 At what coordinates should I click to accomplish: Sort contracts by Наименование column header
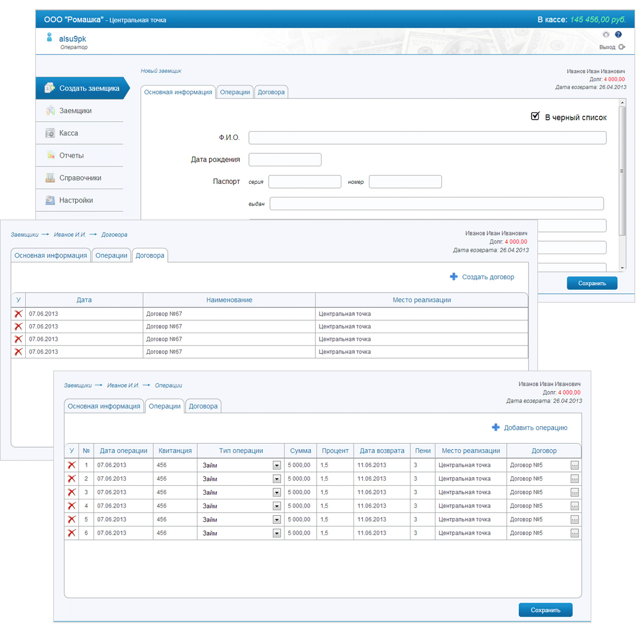click(x=229, y=300)
